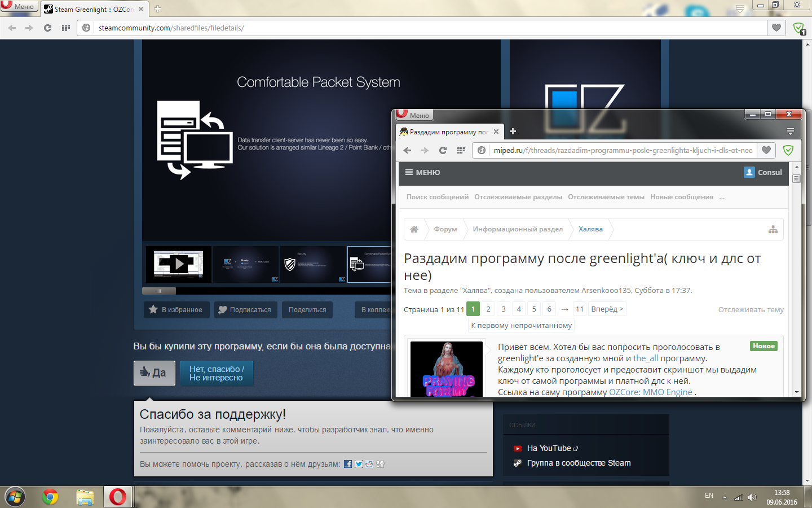812x508 pixels.
Task: Select Форум breadcrumb
Action: [445, 229]
